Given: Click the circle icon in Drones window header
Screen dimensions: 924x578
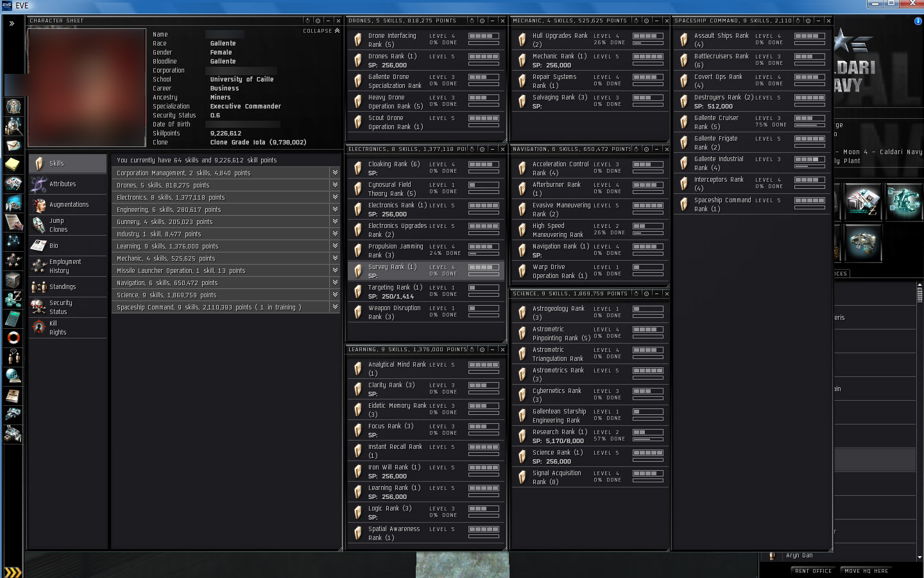Looking at the screenshot, I should [482, 21].
